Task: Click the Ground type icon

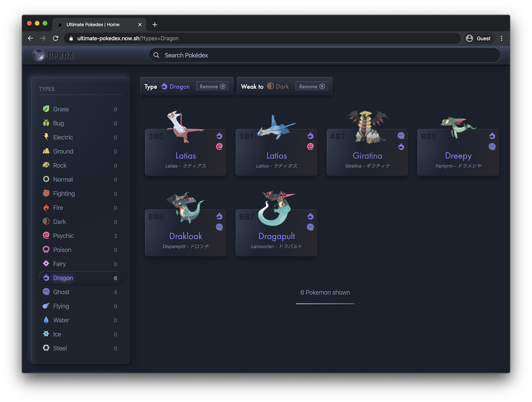Action: (x=46, y=151)
